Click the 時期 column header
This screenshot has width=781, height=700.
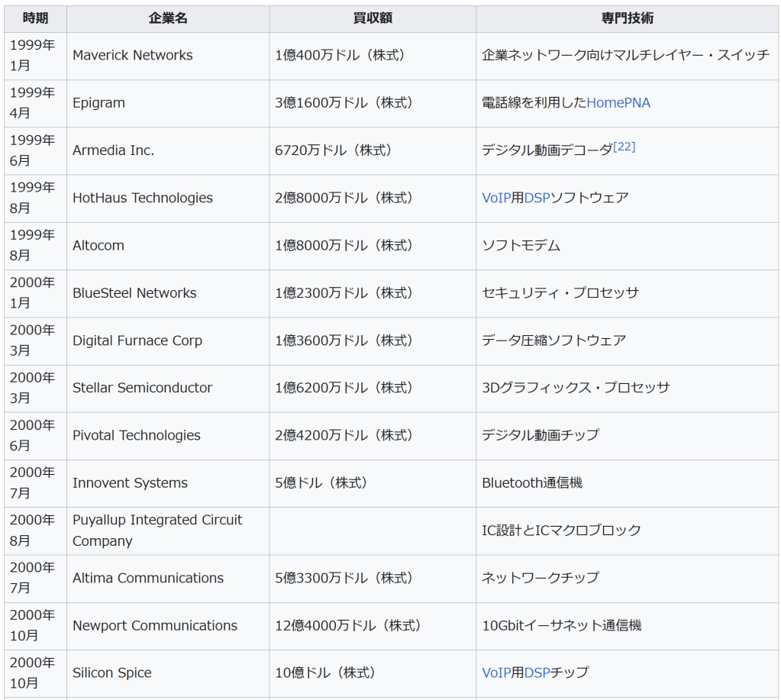35,18
